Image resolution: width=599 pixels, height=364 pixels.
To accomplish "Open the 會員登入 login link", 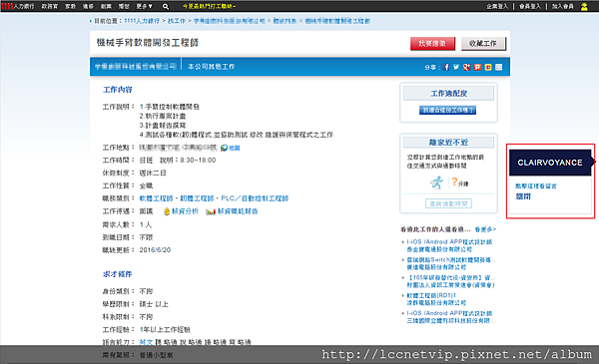I will (x=530, y=6).
